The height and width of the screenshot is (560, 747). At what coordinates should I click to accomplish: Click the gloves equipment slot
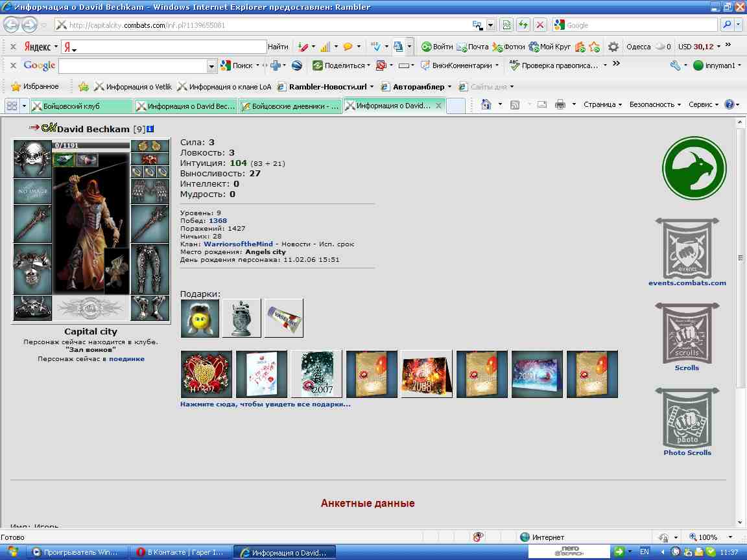[150, 191]
